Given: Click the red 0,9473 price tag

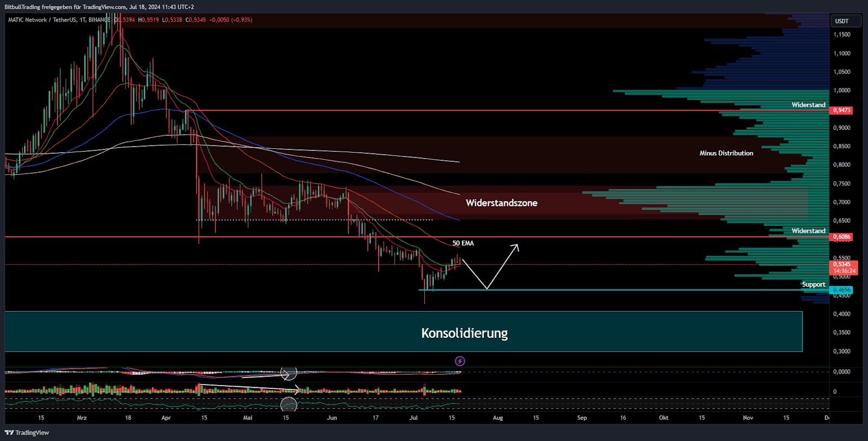Looking at the screenshot, I should [841, 110].
